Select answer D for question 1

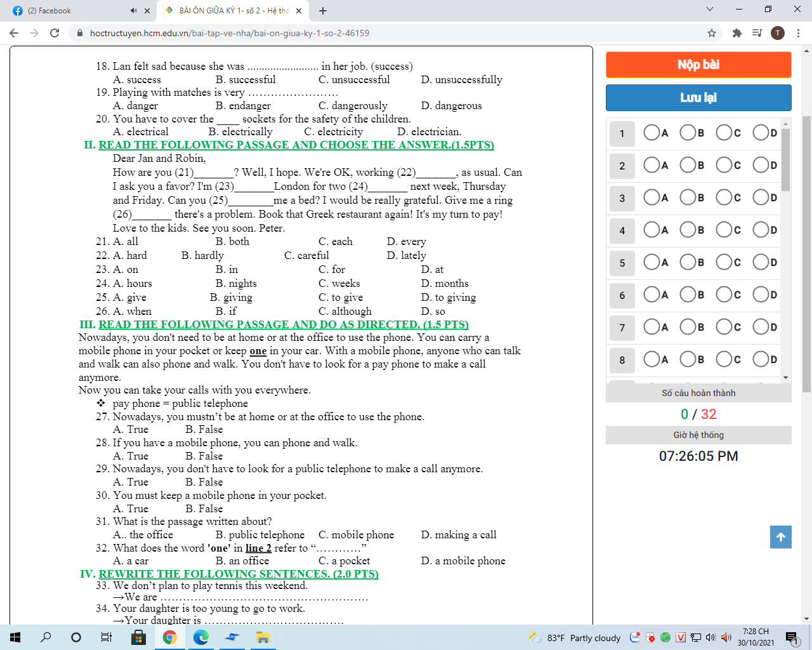pyautogui.click(x=761, y=132)
